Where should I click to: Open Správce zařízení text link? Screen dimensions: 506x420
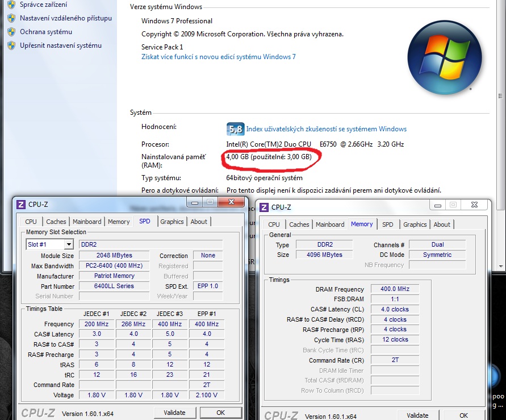point(44,5)
